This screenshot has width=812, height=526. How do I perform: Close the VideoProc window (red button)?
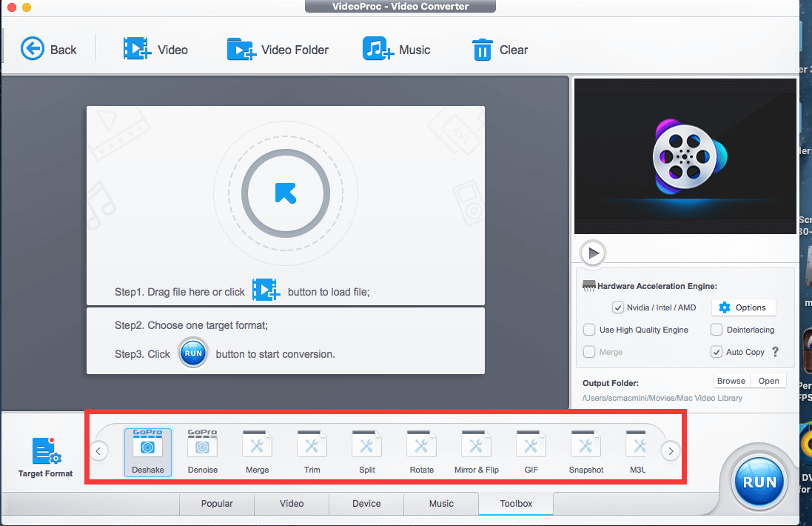pos(11,7)
